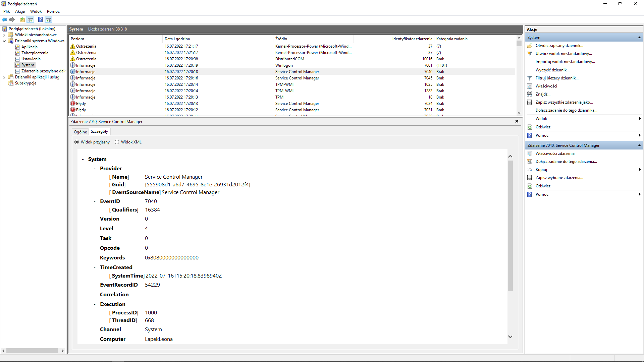The width and height of the screenshot is (644, 362).
Task: Click the Subskrypcje icon in tree
Action: [11, 83]
